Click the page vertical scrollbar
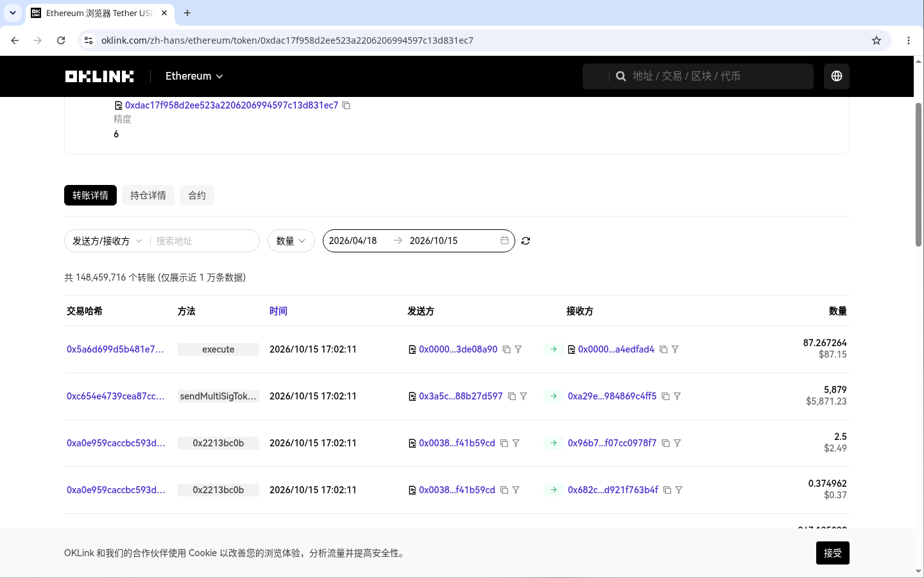The image size is (924, 578). click(919, 175)
